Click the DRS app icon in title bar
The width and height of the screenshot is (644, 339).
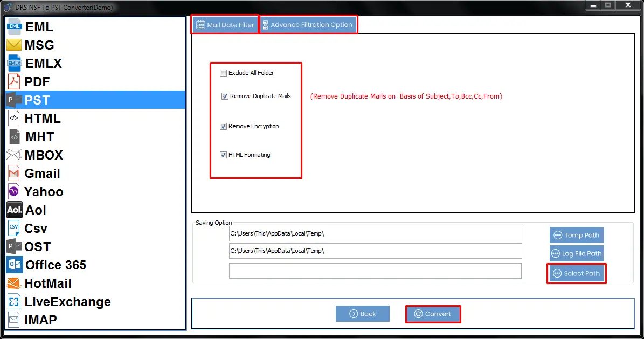point(8,7)
